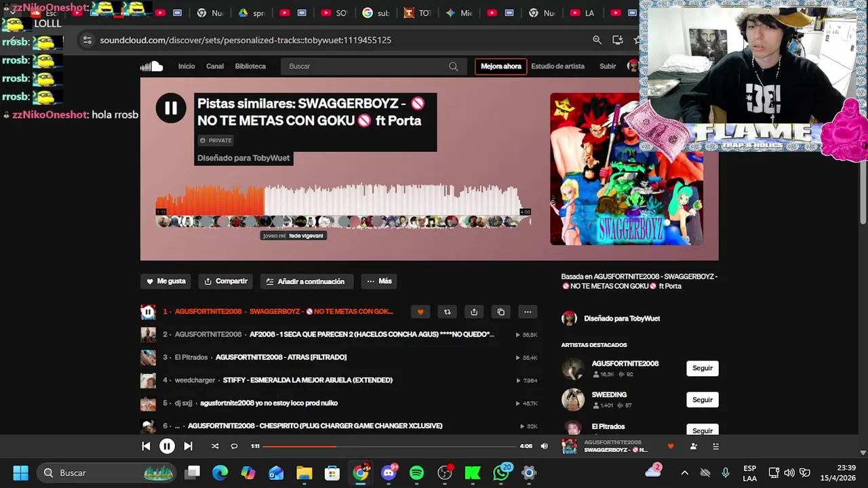Screen dimensions: 868x488
Task: Play track 5 yo no estoy loco prod nulko
Action: point(269,403)
